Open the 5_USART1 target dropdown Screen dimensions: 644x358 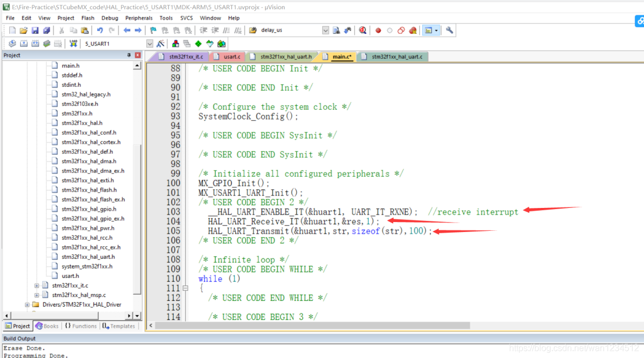point(150,44)
